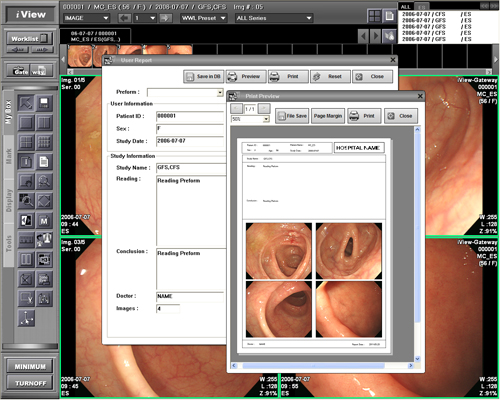The image size is (500, 400).
Task: Open the Display vertical tab
Action: 8,201
